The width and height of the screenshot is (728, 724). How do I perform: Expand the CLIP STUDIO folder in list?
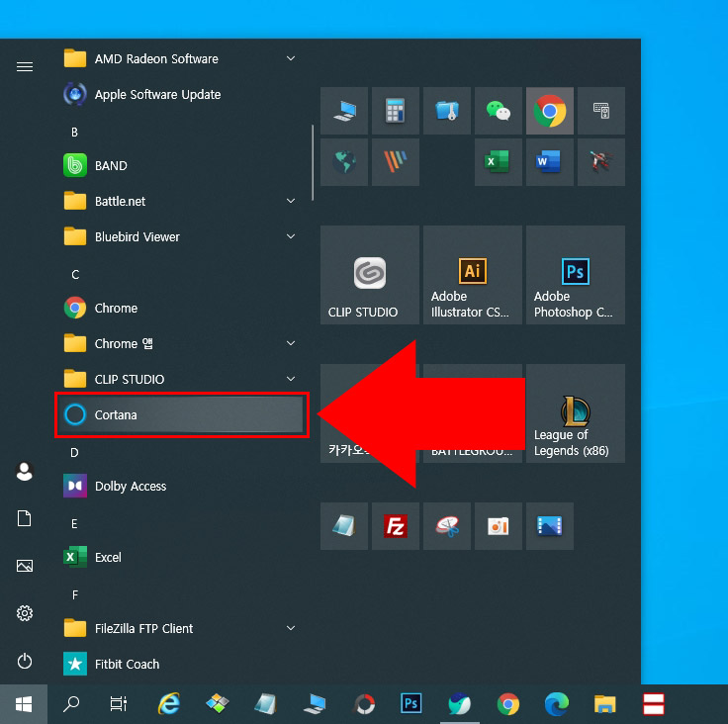point(291,380)
